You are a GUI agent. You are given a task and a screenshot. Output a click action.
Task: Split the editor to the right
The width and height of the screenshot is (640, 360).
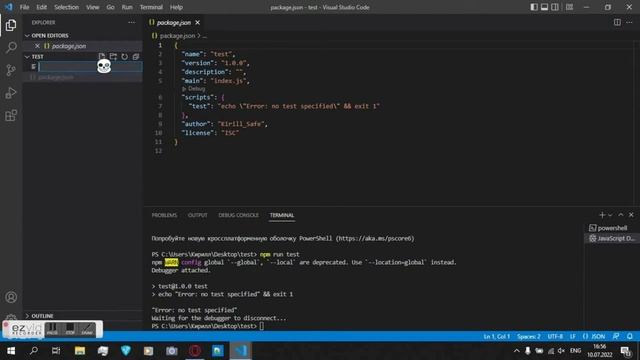click(617, 22)
